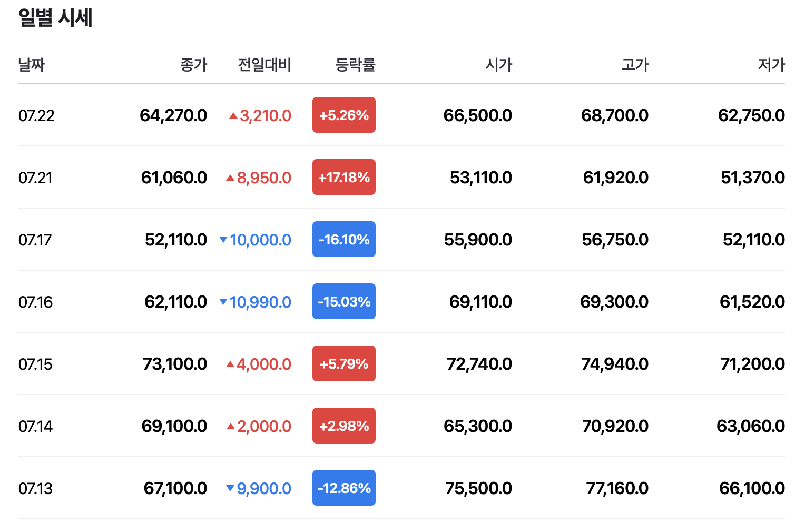Click the 07.13 low price 66,100.0
This screenshot has width=805, height=532.
pos(752,488)
